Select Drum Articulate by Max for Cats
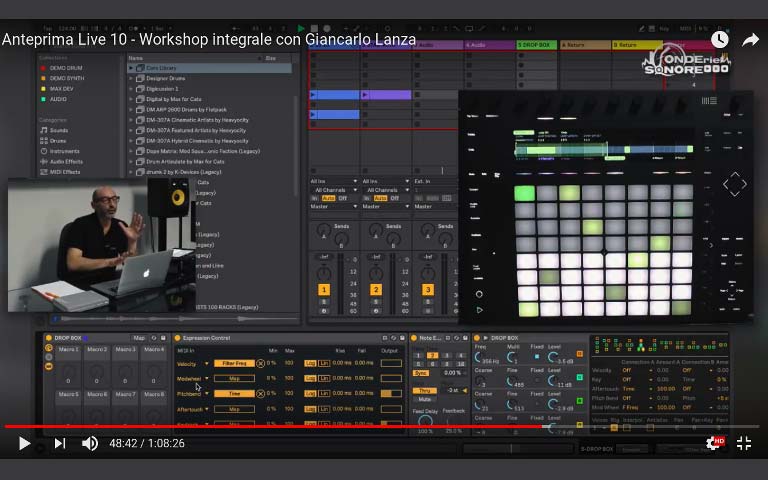Viewport: 768px width, 480px height. point(185,162)
